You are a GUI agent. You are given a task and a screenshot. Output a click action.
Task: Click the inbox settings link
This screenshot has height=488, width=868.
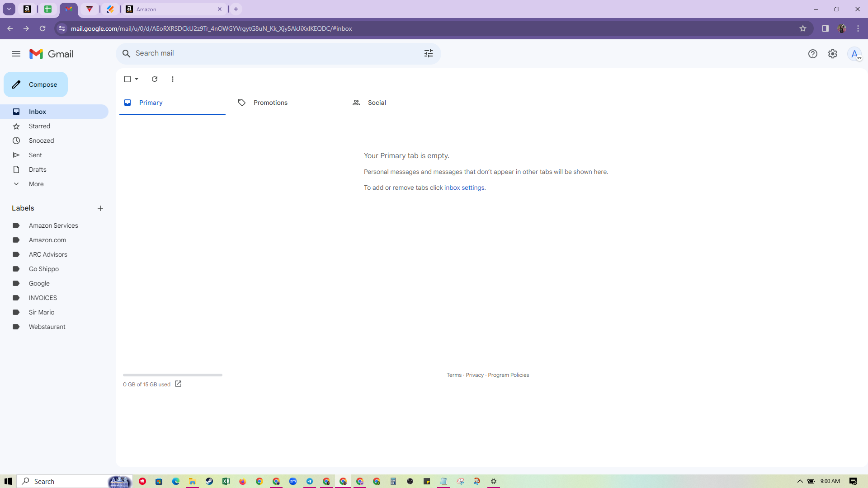click(x=464, y=188)
